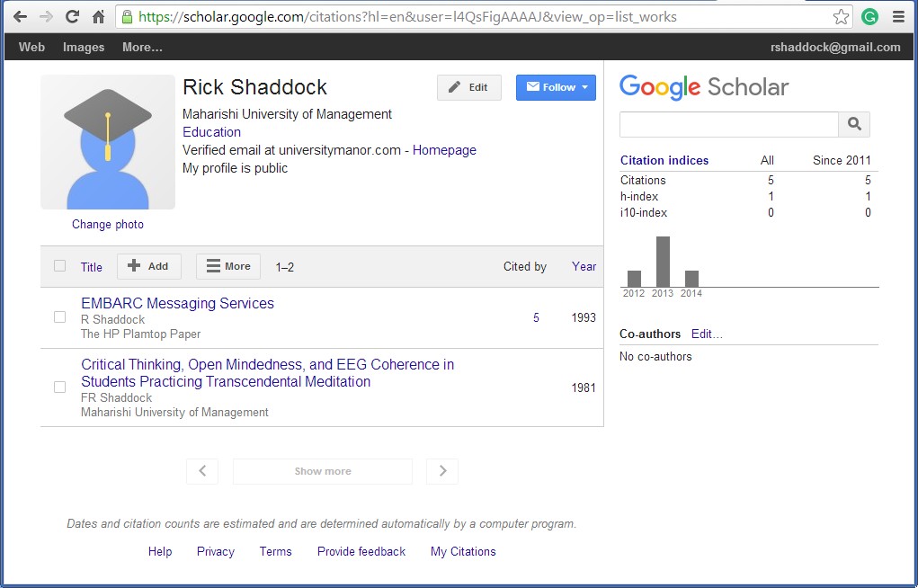Image resolution: width=918 pixels, height=588 pixels.
Task: Click the Google Scholar logo
Action: pos(704,87)
